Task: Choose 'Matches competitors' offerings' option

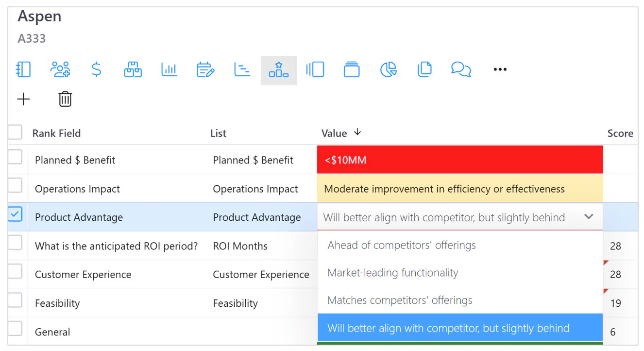Action: pos(460,300)
